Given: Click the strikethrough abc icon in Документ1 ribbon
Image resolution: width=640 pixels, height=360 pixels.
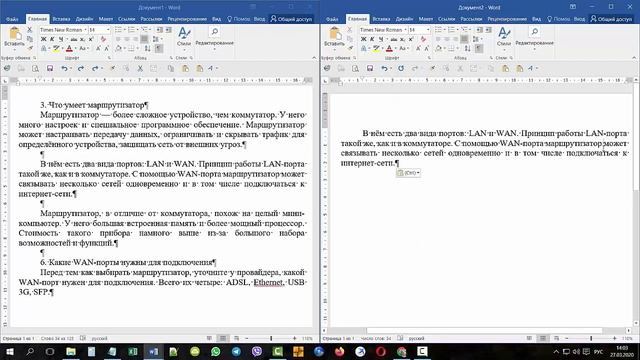Looking at the screenshot, I should point(74,39).
